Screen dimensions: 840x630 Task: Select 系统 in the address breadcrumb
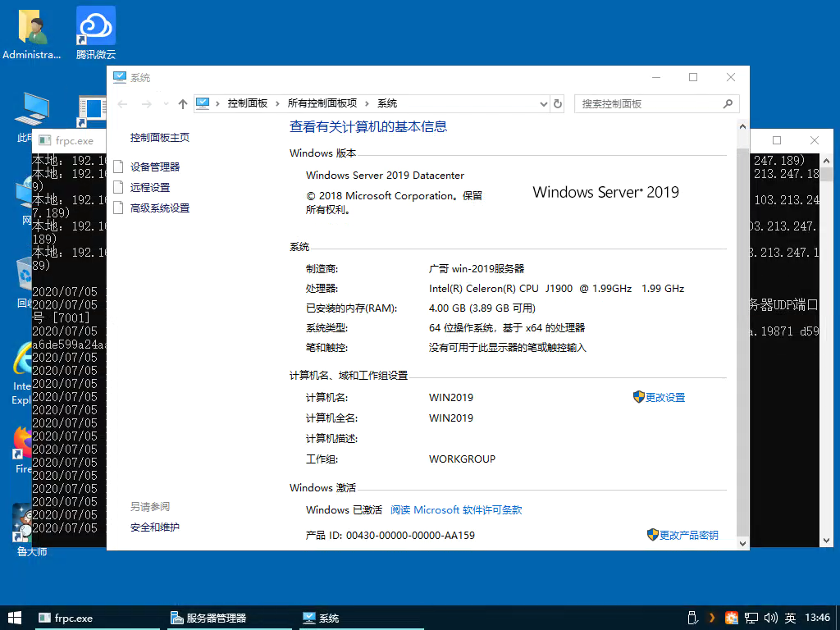[x=387, y=103]
